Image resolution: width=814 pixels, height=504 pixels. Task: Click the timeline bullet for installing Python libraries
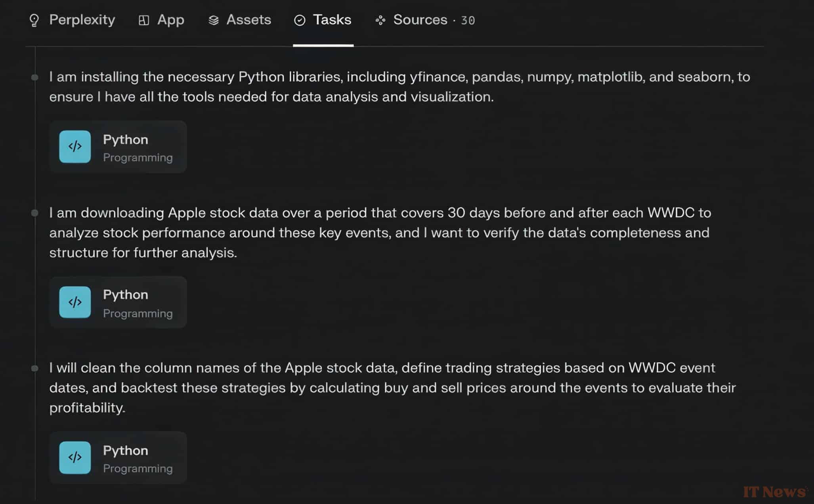pos(35,77)
